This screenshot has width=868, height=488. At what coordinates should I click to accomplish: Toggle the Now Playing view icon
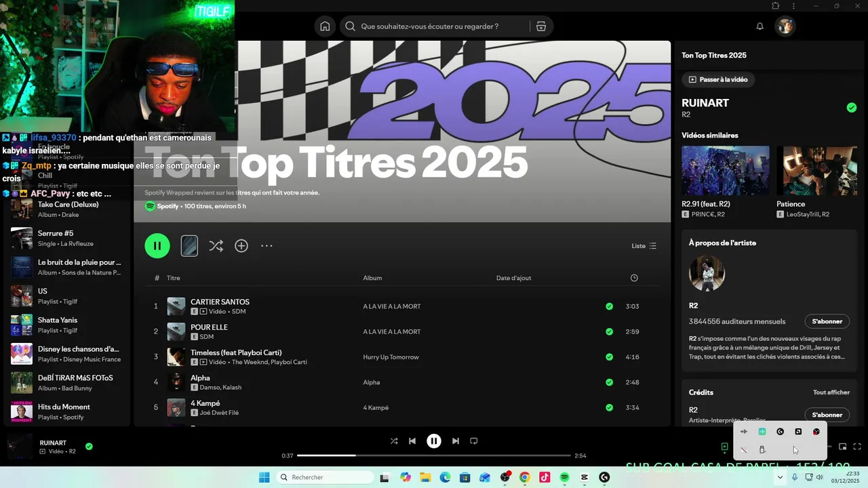pyautogui.click(x=724, y=447)
